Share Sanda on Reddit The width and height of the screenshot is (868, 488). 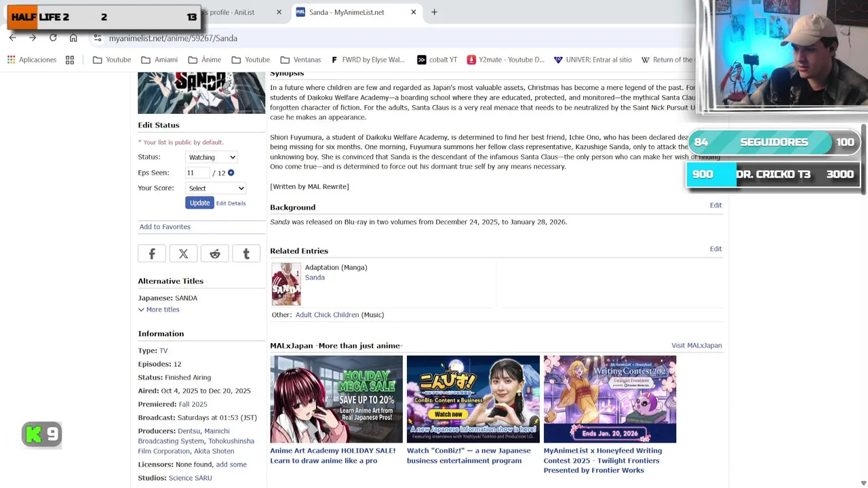(215, 253)
